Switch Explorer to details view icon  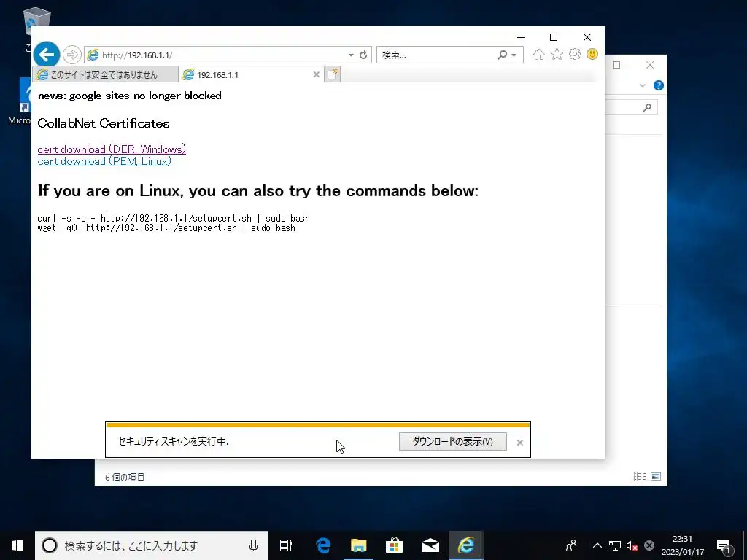point(639,476)
